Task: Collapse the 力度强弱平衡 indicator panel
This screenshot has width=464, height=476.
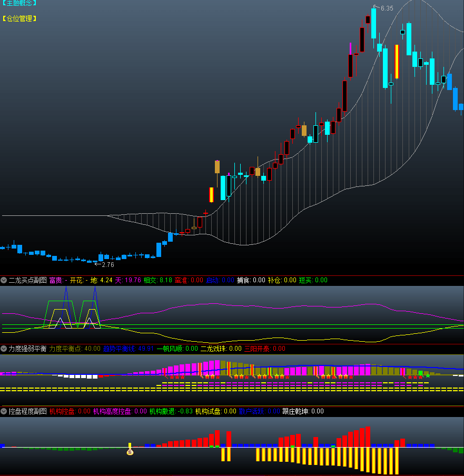Action: click(x=4, y=349)
